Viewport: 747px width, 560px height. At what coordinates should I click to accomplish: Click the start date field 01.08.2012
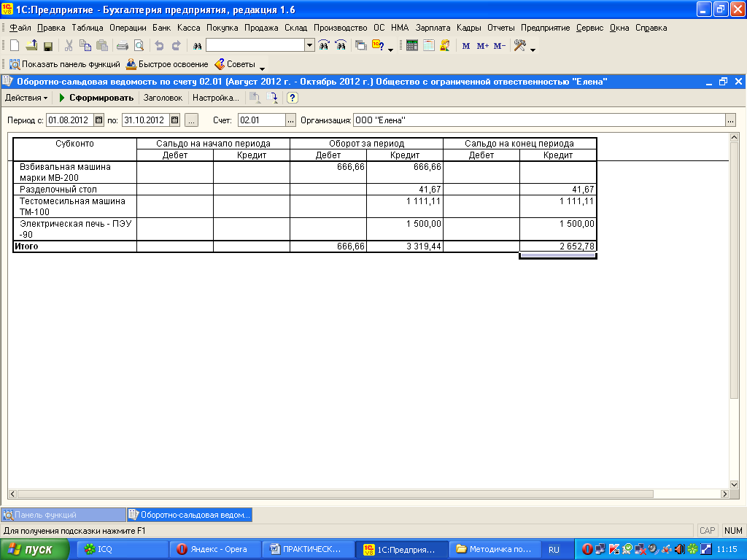69,120
